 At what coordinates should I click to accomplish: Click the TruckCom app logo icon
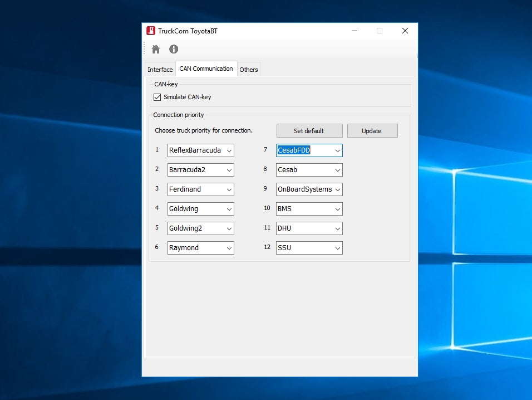[151, 31]
